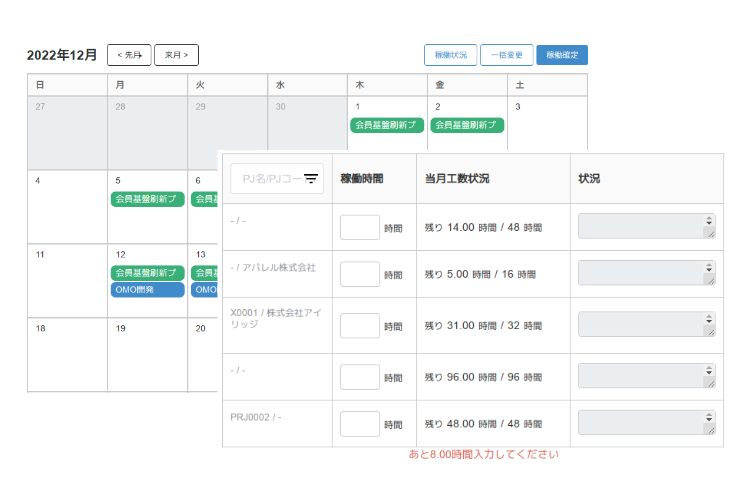Image resolution: width=753 pixels, height=491 pixels.
Task: Open 会員基盤刷新プ event on December 2
Action: pyautogui.click(x=467, y=125)
